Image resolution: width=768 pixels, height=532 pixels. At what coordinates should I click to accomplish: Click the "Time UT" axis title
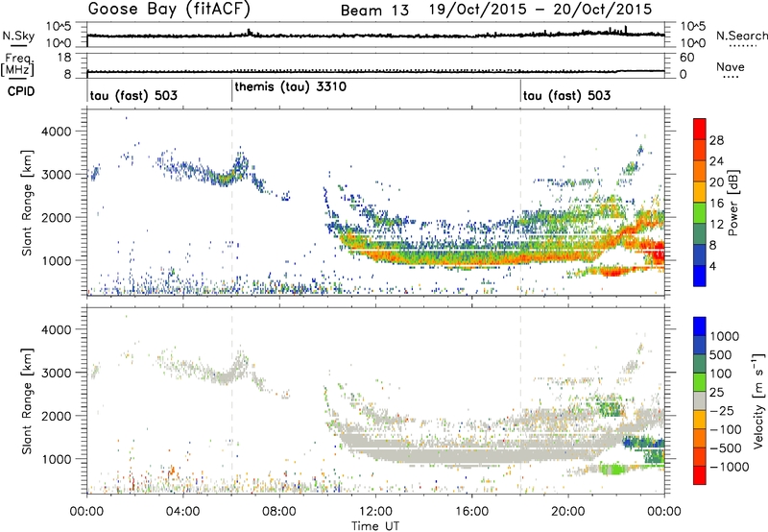375,525
